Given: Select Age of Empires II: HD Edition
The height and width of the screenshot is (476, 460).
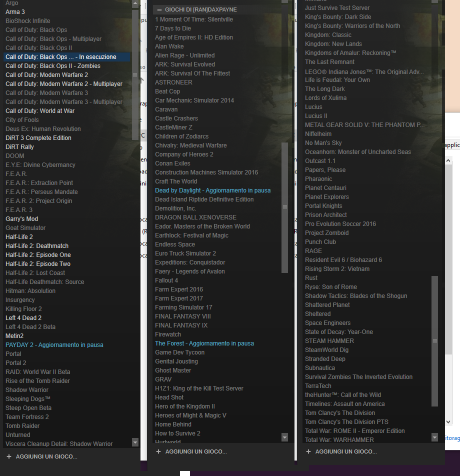Looking at the screenshot, I should point(193,37).
